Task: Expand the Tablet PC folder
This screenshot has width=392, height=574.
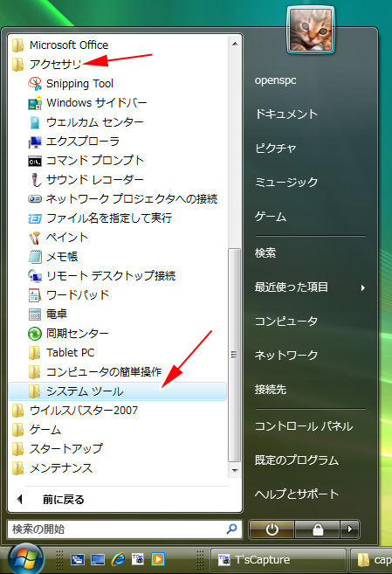Action: pyautogui.click(x=61, y=353)
